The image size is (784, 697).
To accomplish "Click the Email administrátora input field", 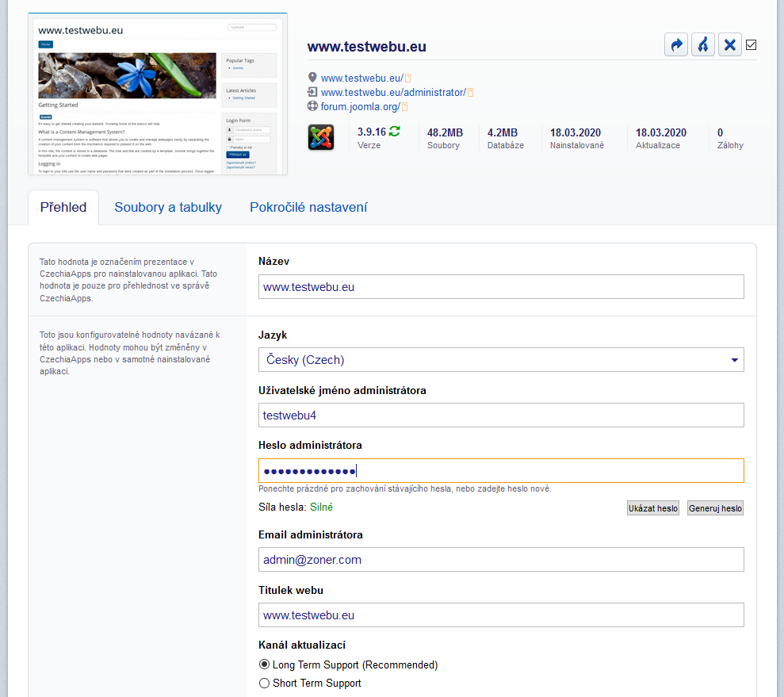I will [x=501, y=560].
